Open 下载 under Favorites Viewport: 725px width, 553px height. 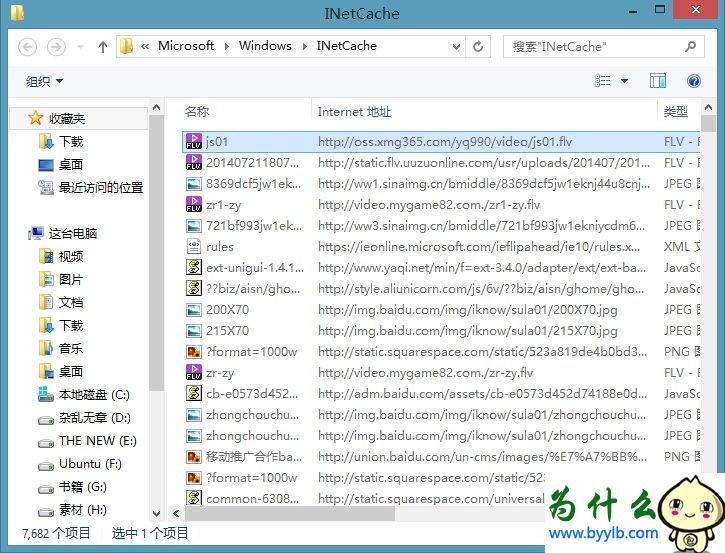[x=71, y=141]
